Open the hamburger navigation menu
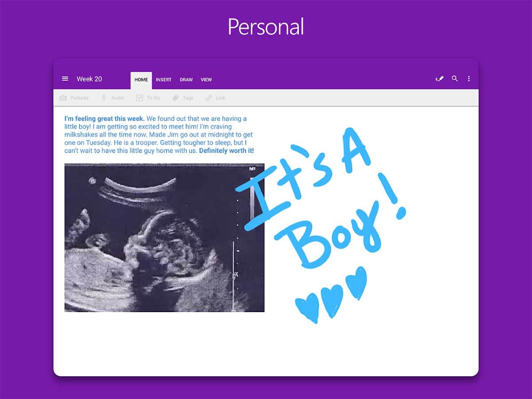 [65, 79]
